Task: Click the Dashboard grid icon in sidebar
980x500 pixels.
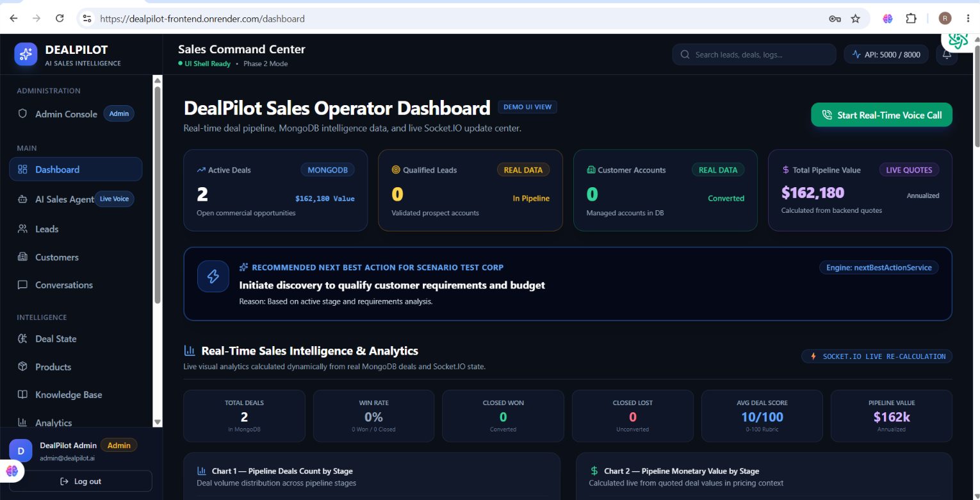Action: [22, 169]
